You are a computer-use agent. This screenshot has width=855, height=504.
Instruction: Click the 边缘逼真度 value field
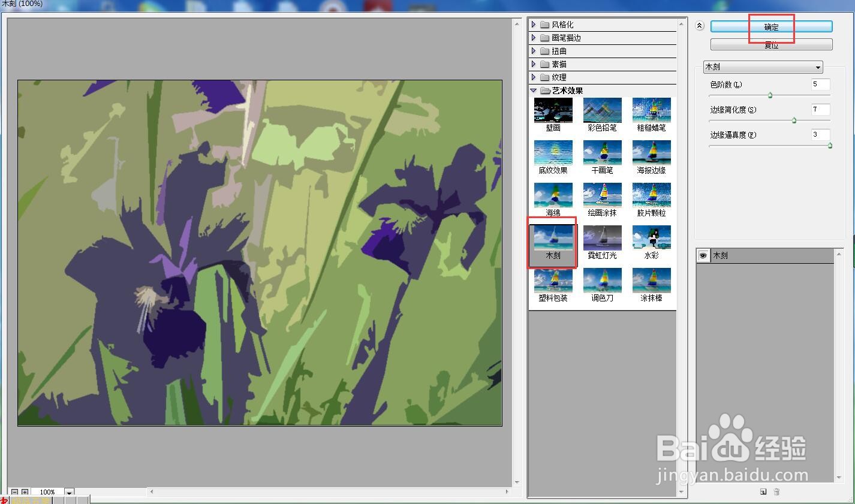(820, 135)
